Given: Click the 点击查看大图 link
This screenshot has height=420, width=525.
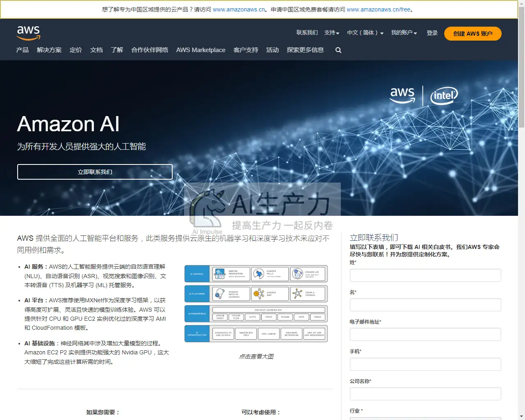Looking at the screenshot, I should pyautogui.click(x=256, y=356).
